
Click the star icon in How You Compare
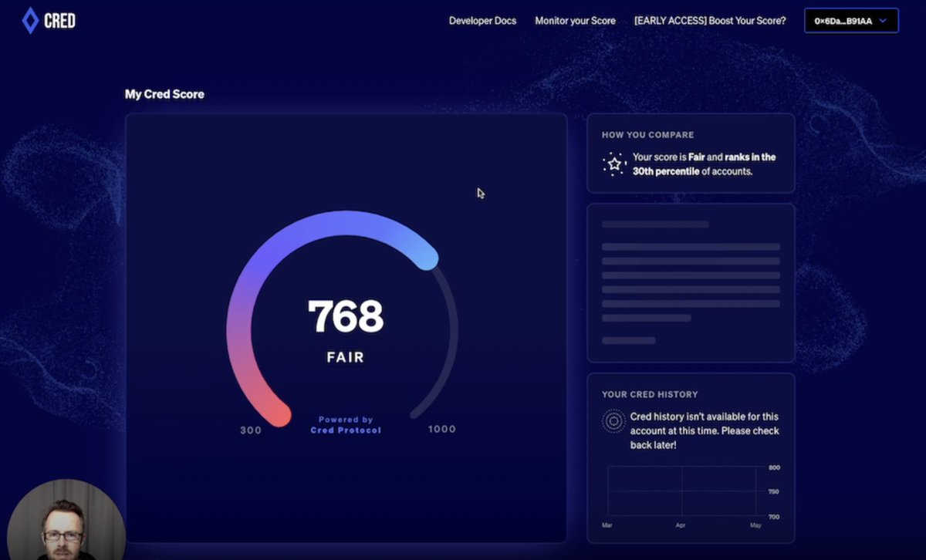[x=614, y=164]
